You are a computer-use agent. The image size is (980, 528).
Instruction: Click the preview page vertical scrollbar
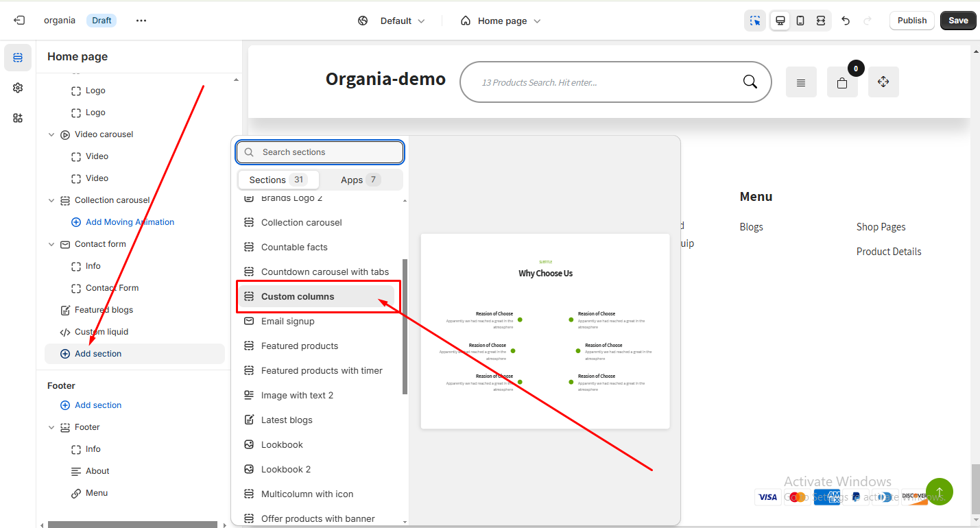pyautogui.click(x=975, y=488)
